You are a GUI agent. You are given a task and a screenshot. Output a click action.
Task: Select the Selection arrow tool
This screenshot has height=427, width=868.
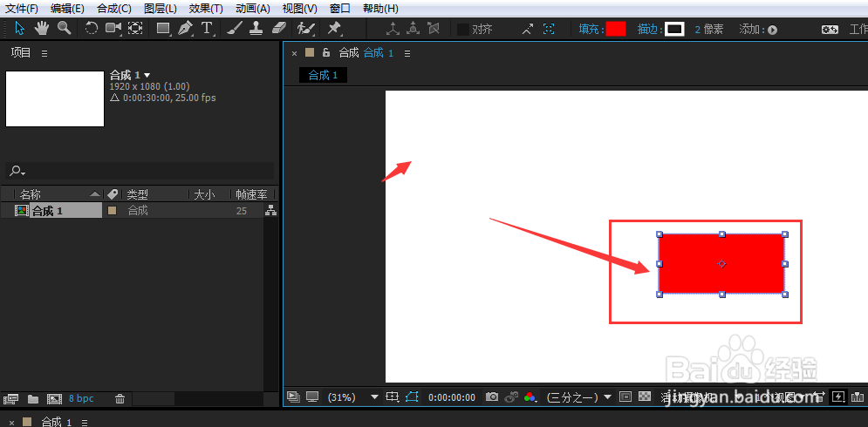tap(19, 28)
